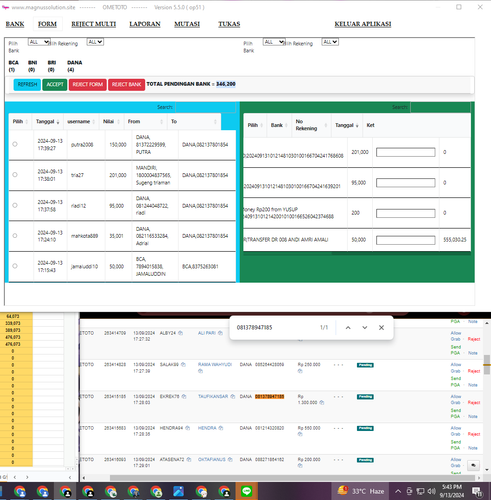Open the 33°C Haze weather widget

point(360,491)
